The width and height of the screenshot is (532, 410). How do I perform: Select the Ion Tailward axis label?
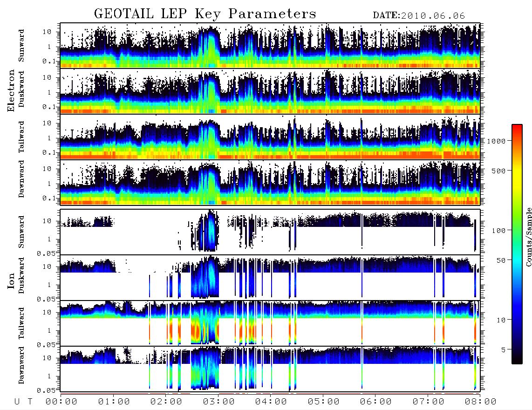point(21,323)
